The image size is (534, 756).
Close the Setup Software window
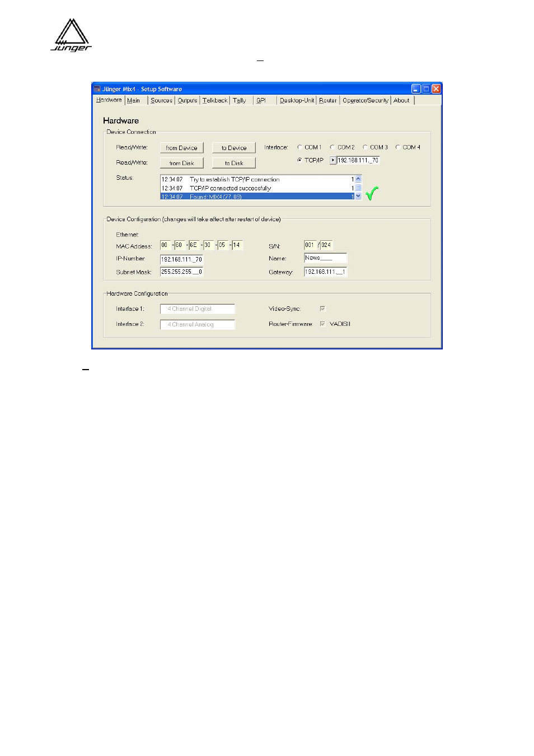(x=436, y=89)
